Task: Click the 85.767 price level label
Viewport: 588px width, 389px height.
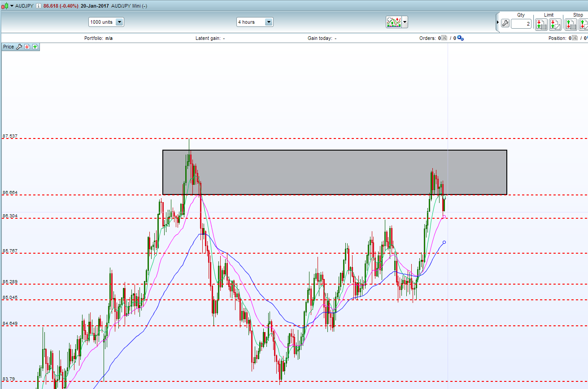Action: point(10,251)
